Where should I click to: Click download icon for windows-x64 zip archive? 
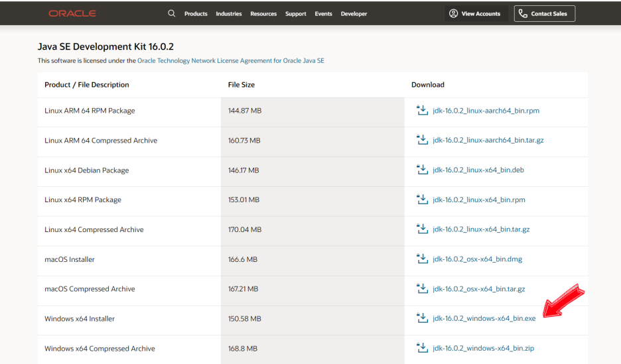point(422,348)
